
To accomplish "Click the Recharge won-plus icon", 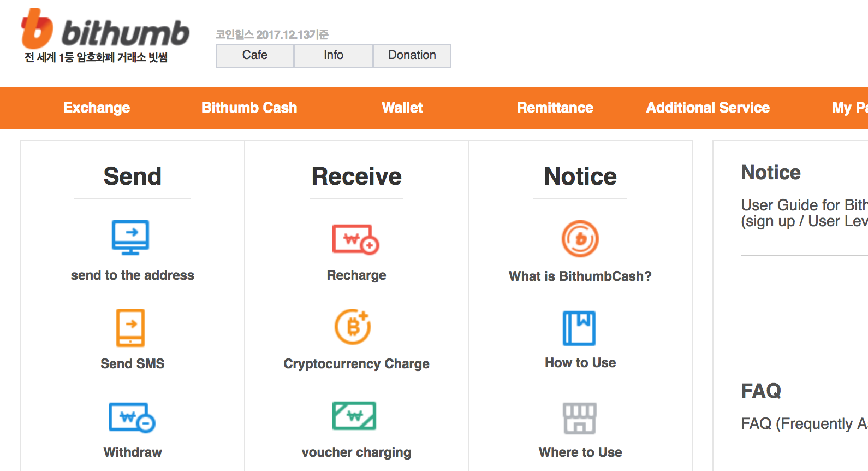I will [x=356, y=239].
